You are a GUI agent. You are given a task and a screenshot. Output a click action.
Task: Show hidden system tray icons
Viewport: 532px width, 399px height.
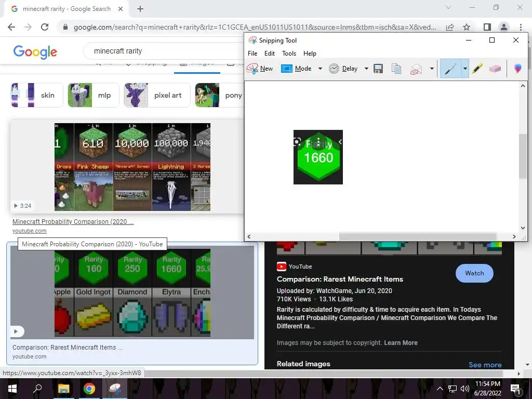coord(440,389)
